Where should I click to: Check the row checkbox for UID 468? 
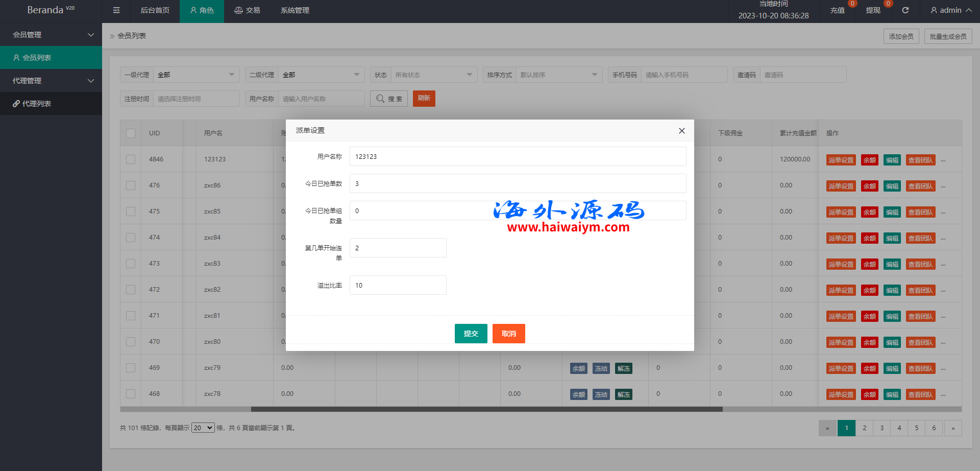pyautogui.click(x=131, y=394)
